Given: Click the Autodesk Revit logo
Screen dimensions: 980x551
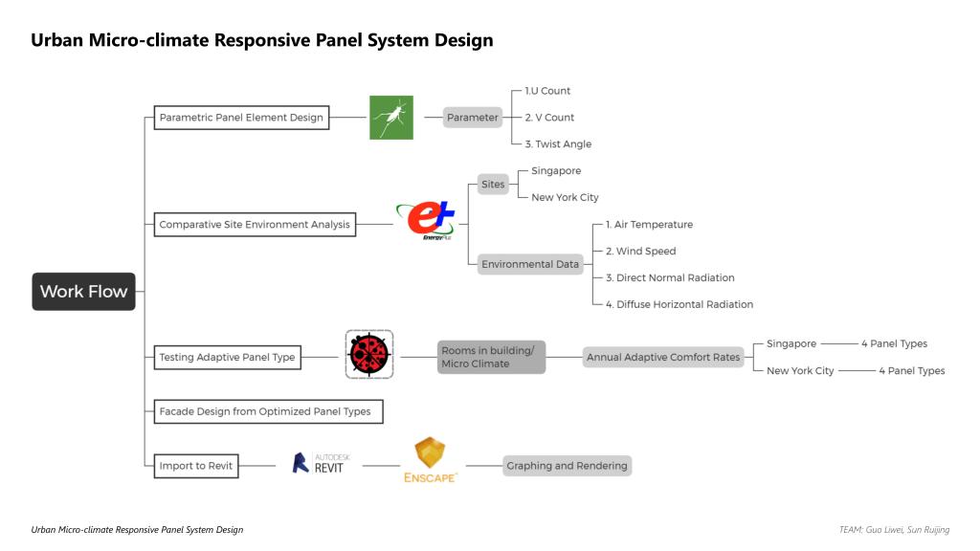Looking at the screenshot, I should click(x=322, y=464).
